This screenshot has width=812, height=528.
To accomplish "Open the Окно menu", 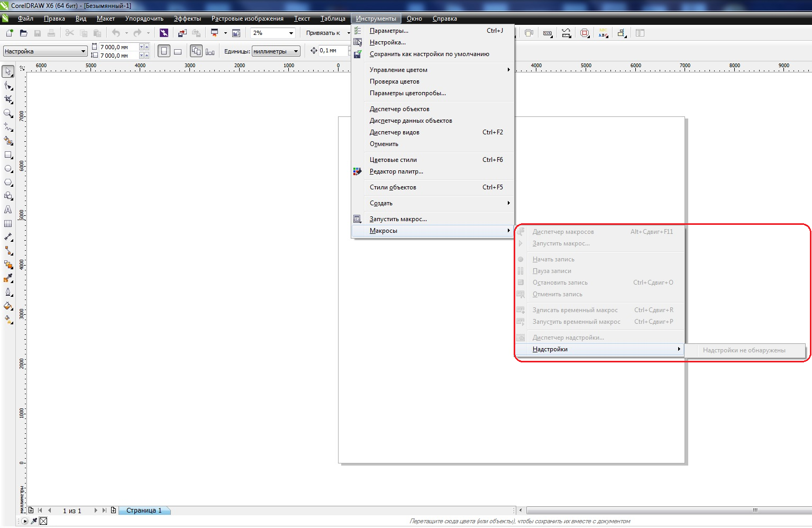I will (x=414, y=19).
